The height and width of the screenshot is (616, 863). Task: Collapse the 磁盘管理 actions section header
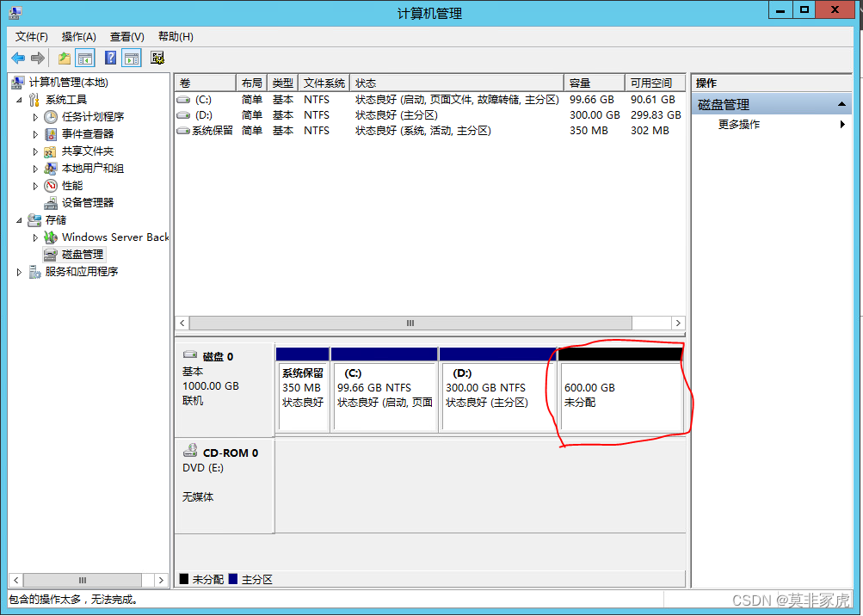click(x=772, y=104)
